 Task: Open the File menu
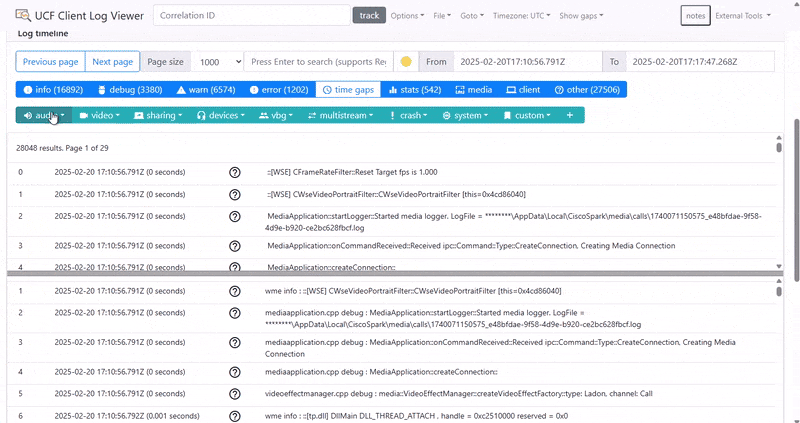[x=442, y=16]
